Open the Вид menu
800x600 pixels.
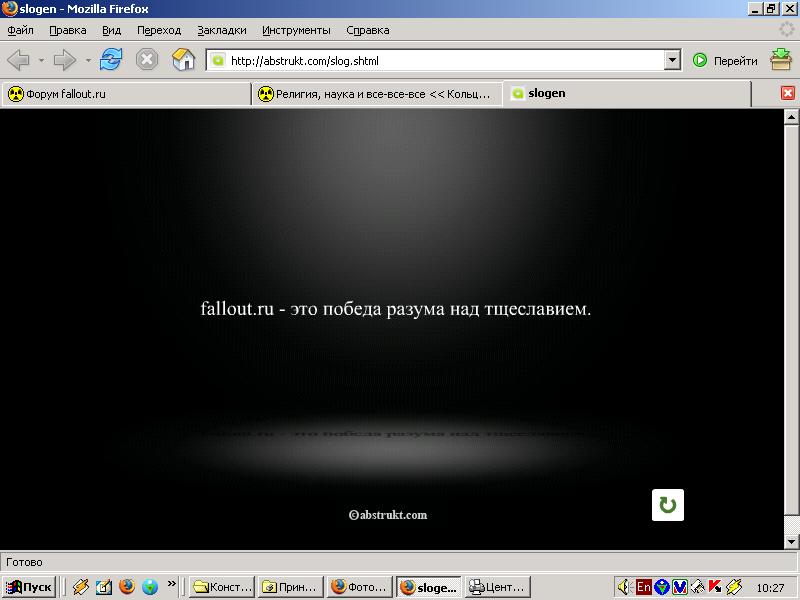click(111, 30)
